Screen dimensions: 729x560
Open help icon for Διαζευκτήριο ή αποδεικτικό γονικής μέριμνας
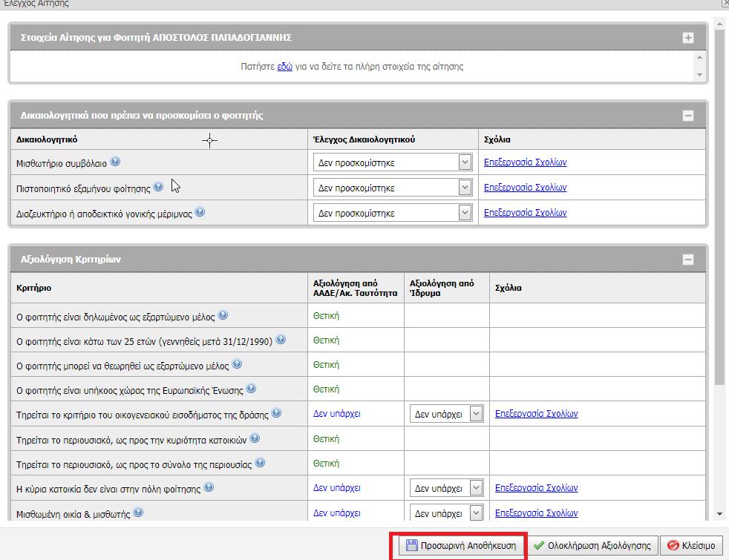point(200,211)
